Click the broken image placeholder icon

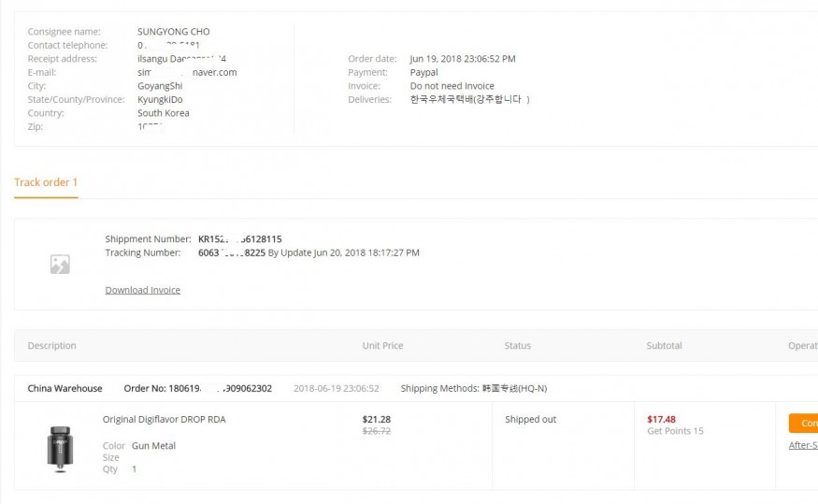(60, 265)
